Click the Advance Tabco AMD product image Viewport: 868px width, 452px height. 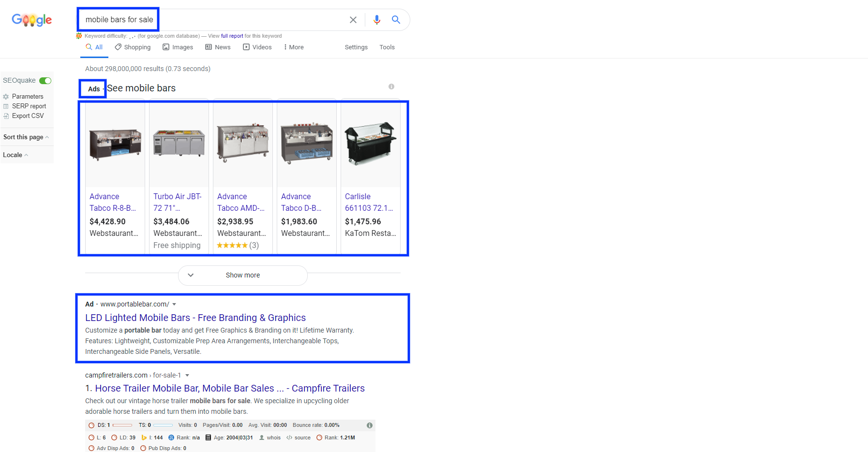click(x=243, y=143)
